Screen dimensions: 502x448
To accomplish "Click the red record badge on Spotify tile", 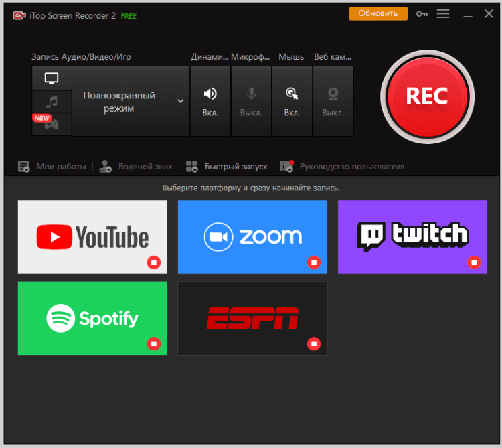I will (x=154, y=344).
